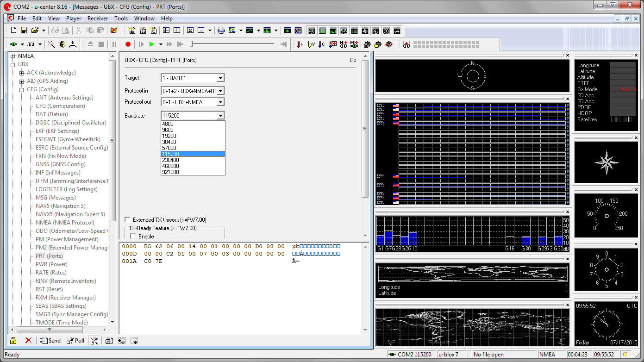Select 921600 in the baudrate list

[x=193, y=172]
